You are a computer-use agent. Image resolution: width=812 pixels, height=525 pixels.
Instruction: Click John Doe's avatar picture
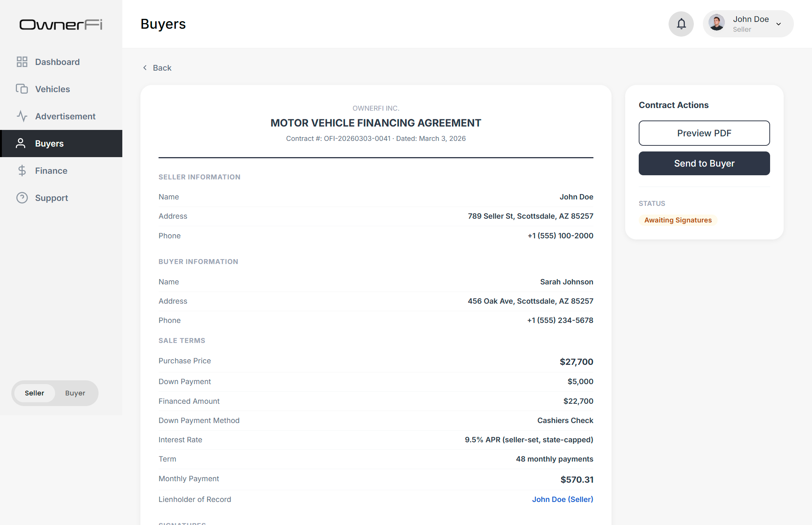(x=716, y=23)
